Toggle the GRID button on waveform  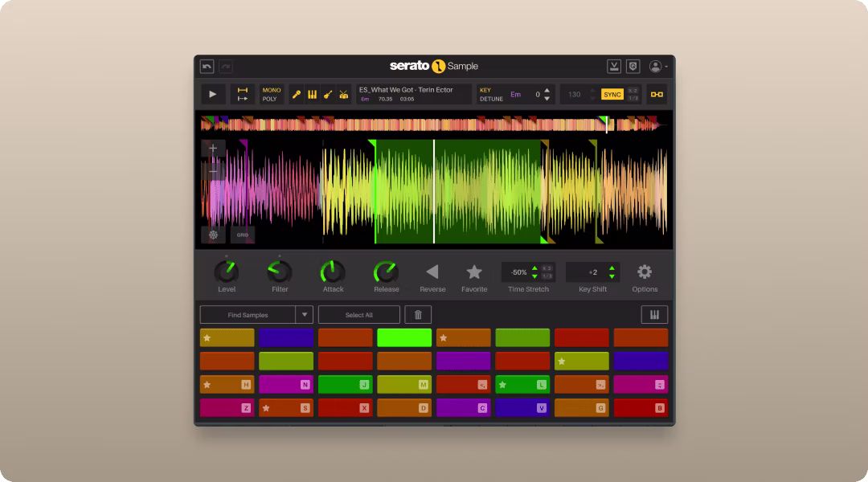click(x=243, y=235)
